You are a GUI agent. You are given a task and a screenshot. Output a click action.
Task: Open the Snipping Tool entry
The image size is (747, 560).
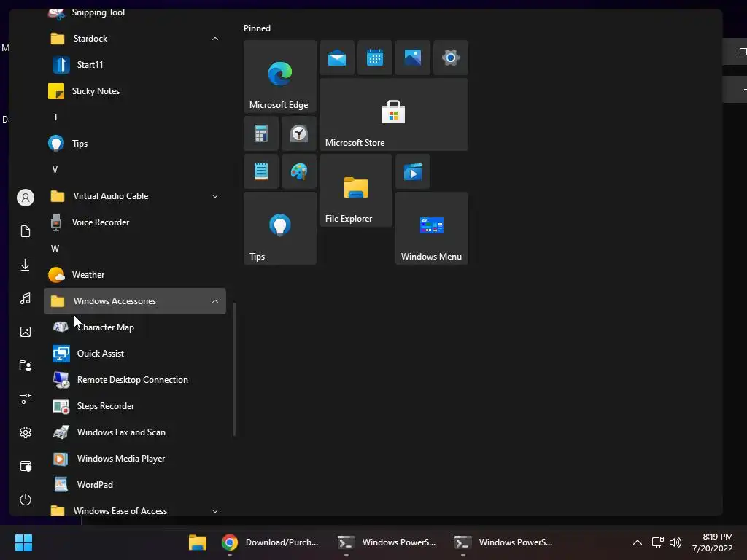[x=135, y=13]
